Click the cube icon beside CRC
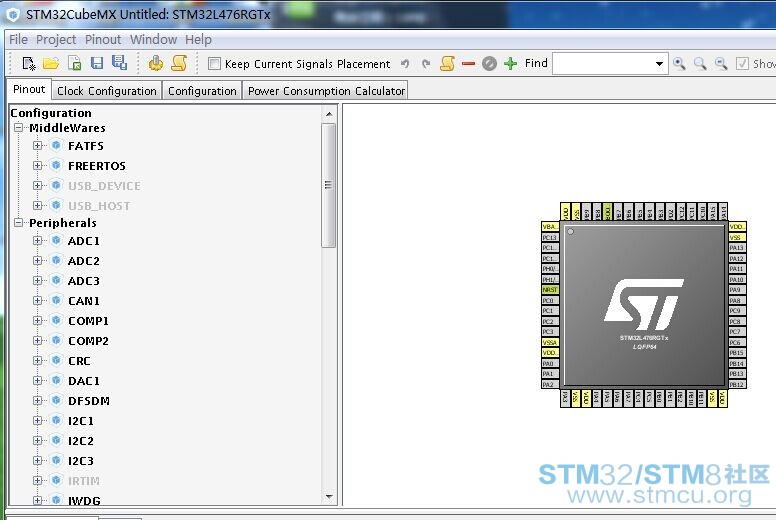Viewport: 776px width, 520px height. 56,360
